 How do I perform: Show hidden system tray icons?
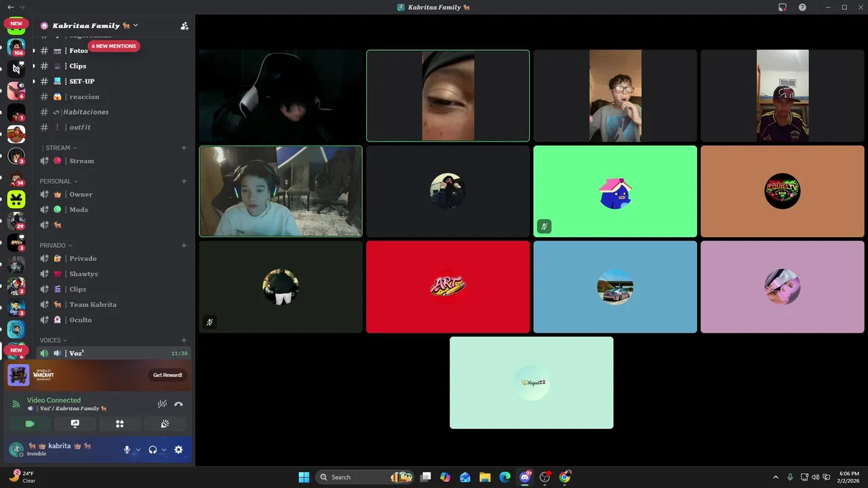[x=776, y=477]
